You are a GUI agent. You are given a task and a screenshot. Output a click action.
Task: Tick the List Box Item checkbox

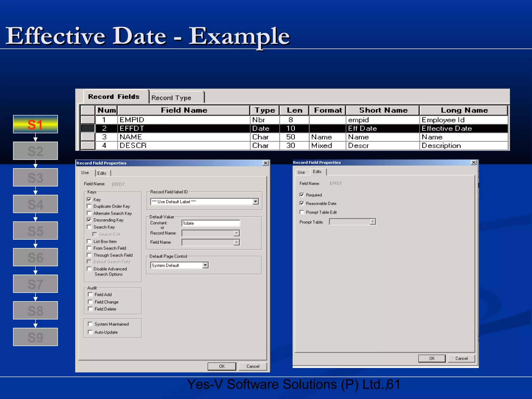[x=89, y=241]
